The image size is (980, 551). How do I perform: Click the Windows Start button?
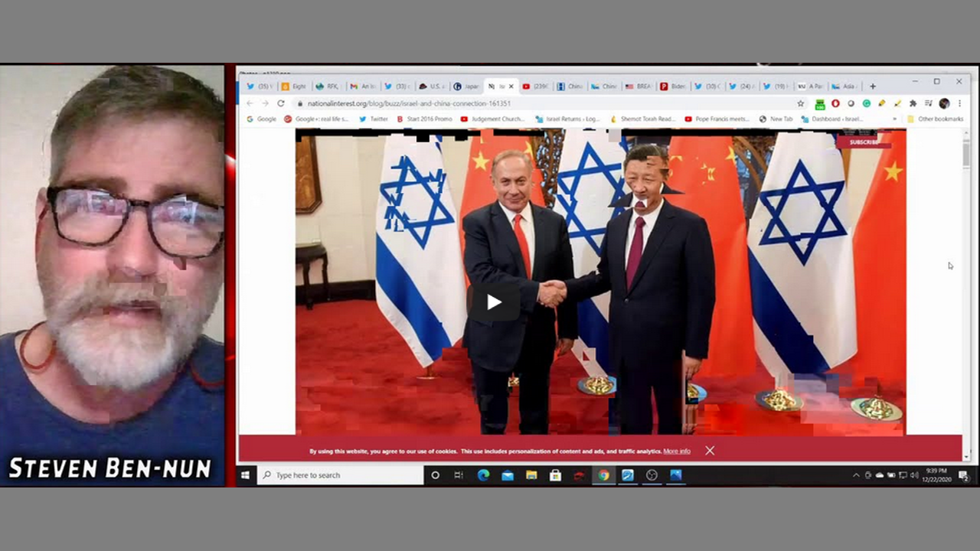click(245, 475)
